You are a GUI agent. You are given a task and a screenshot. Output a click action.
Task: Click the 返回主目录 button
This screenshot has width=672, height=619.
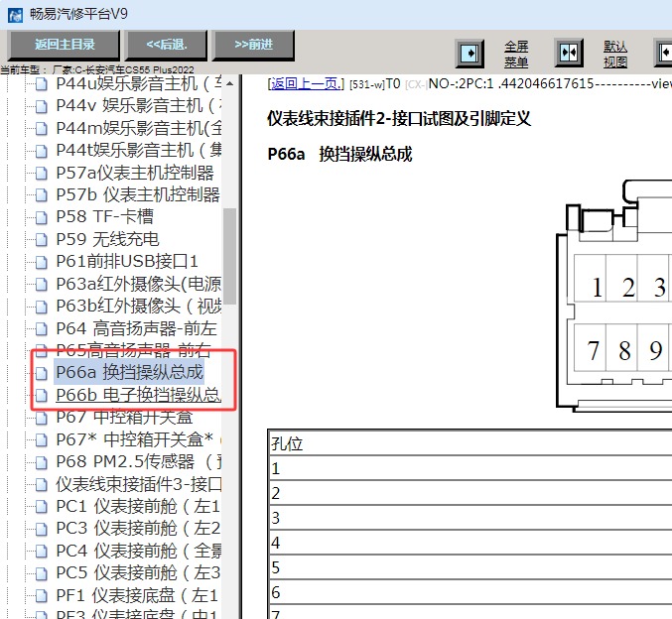pos(65,45)
